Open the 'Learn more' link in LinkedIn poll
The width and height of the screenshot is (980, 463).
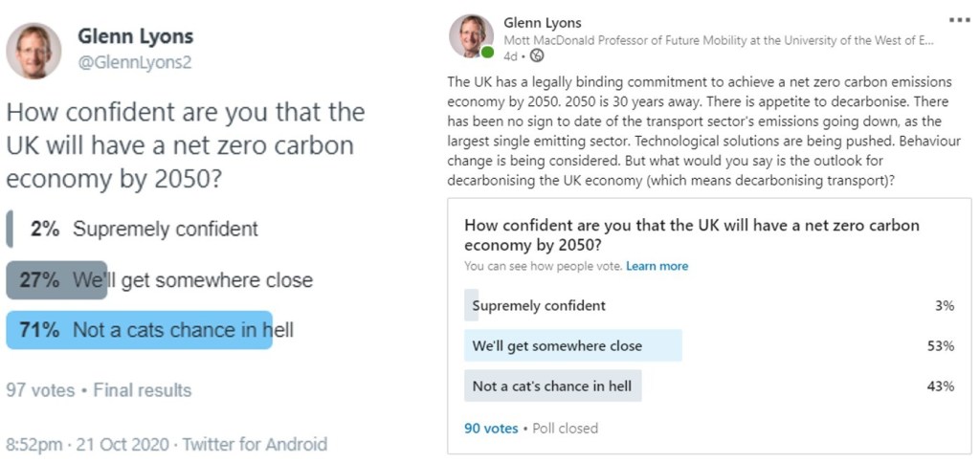point(657,266)
